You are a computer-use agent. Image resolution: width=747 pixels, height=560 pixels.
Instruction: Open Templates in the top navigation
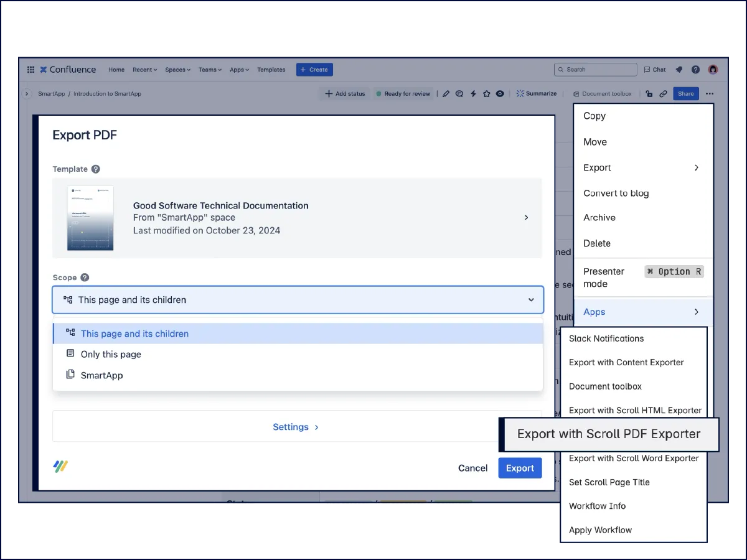coord(271,70)
